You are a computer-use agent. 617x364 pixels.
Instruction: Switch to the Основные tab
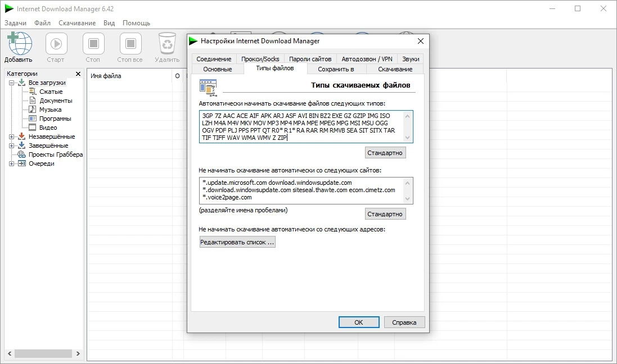218,69
